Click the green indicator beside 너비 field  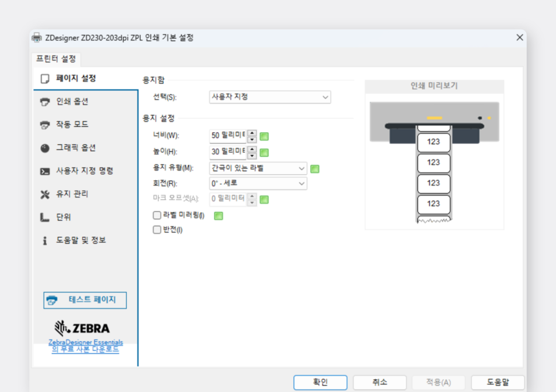tap(263, 137)
